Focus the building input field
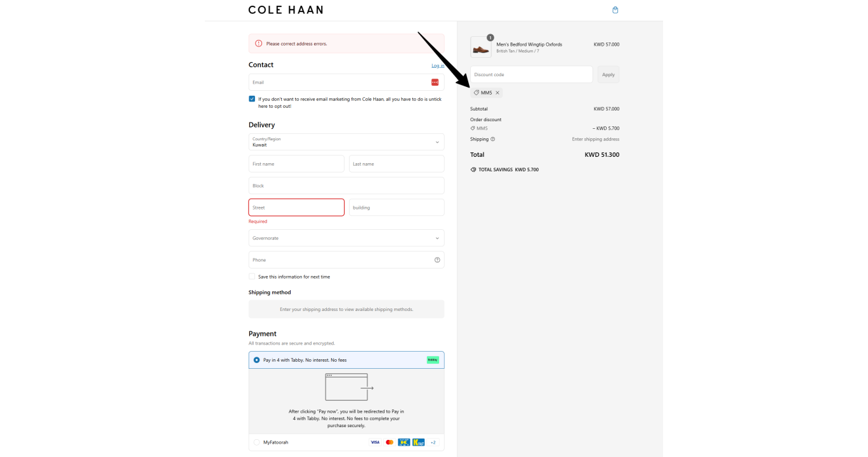The image size is (868, 457). tap(397, 208)
